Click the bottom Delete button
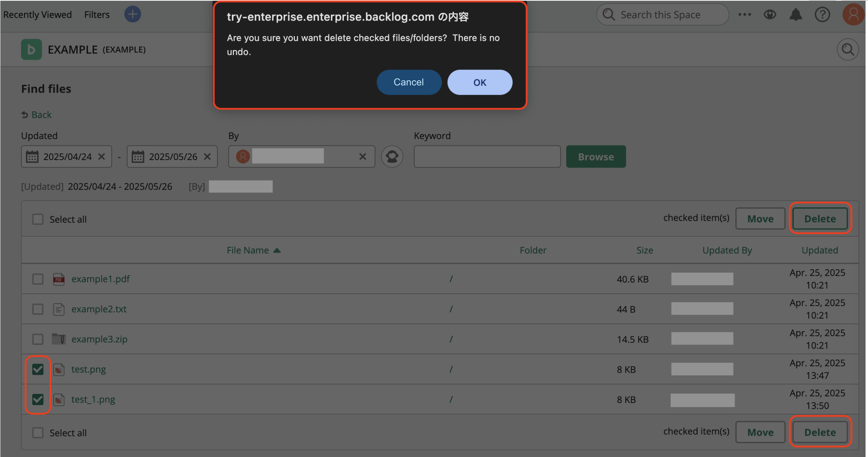 (820, 432)
